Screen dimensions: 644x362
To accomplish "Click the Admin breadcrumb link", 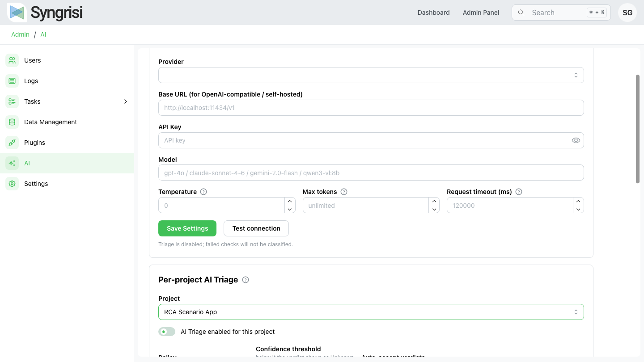I will [x=21, y=34].
